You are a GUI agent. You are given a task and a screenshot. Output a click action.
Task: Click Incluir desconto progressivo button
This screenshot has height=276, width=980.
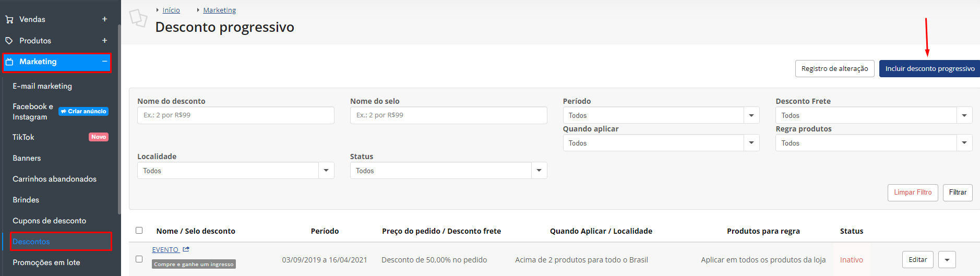coord(929,69)
